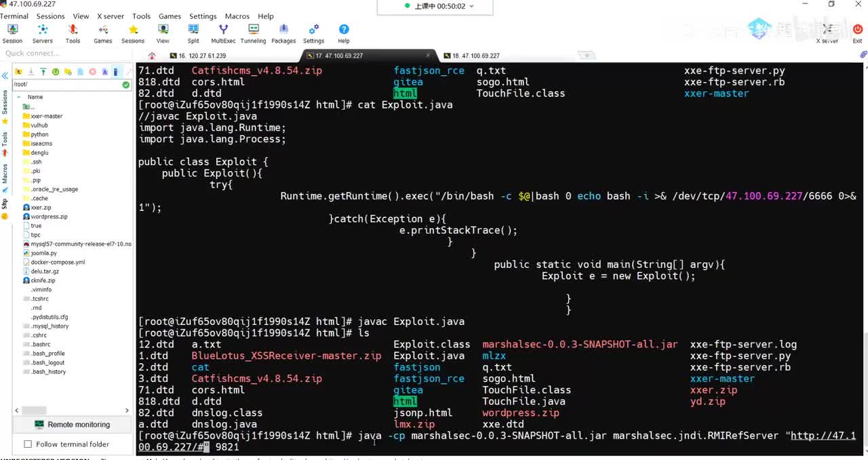Click the Exit toolbar icon
868x460 pixels.
coord(857,33)
